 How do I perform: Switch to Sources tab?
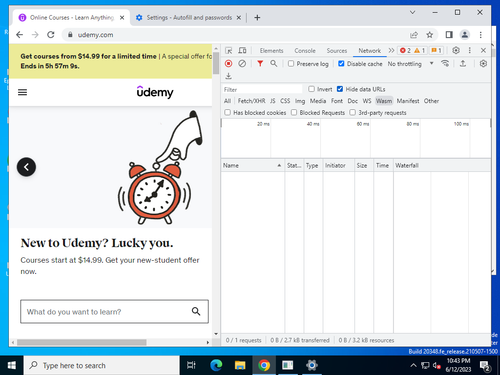tap(337, 51)
